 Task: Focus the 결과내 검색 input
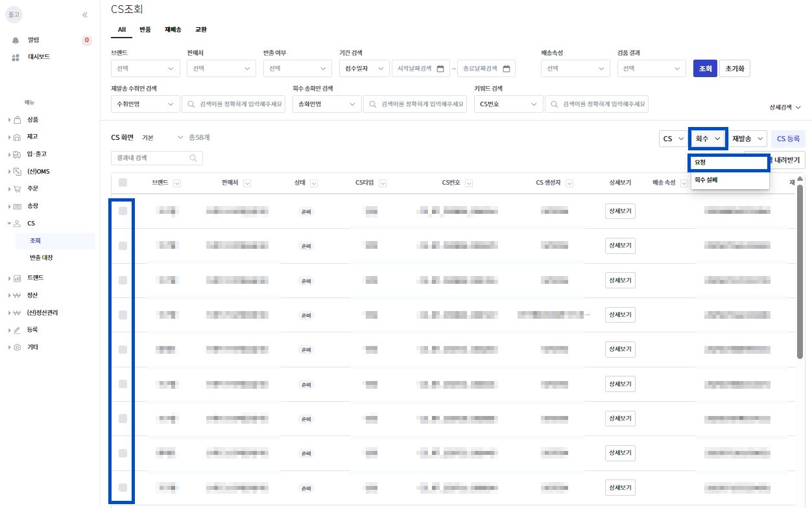(x=157, y=157)
